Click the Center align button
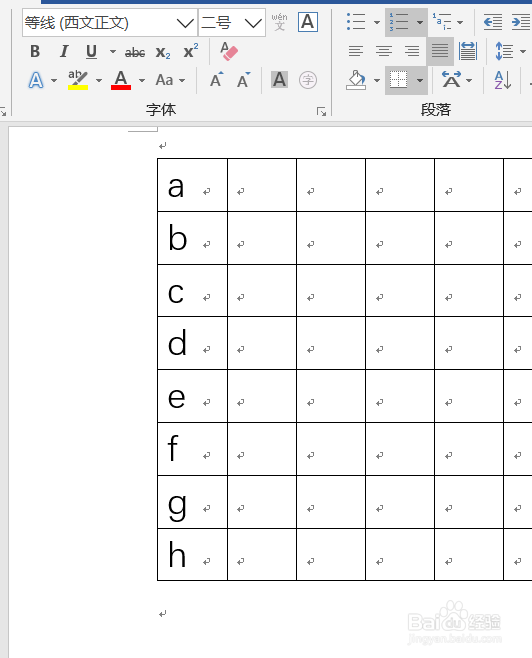This screenshot has width=532, height=658. [x=383, y=51]
